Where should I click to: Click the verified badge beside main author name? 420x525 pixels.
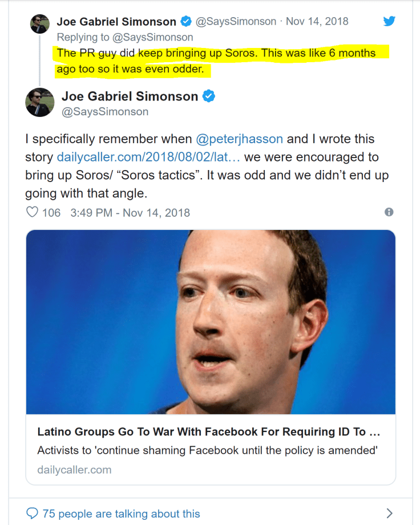click(209, 96)
